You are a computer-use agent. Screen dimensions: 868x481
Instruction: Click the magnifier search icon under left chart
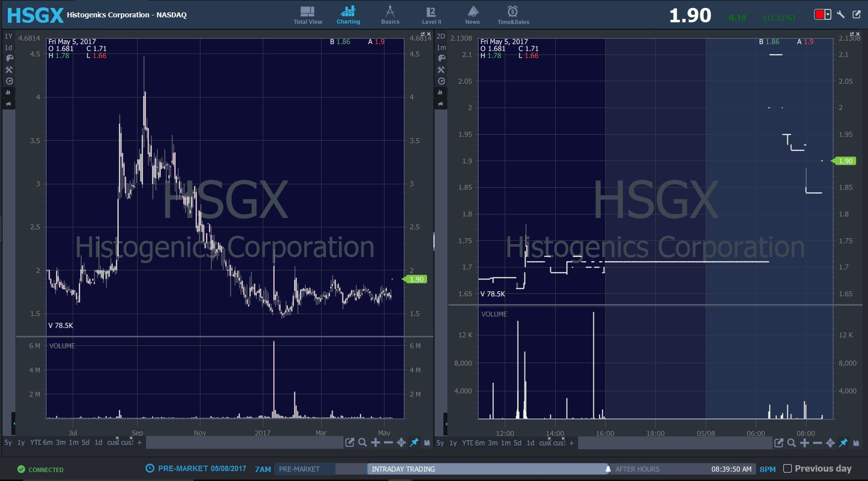(362, 442)
